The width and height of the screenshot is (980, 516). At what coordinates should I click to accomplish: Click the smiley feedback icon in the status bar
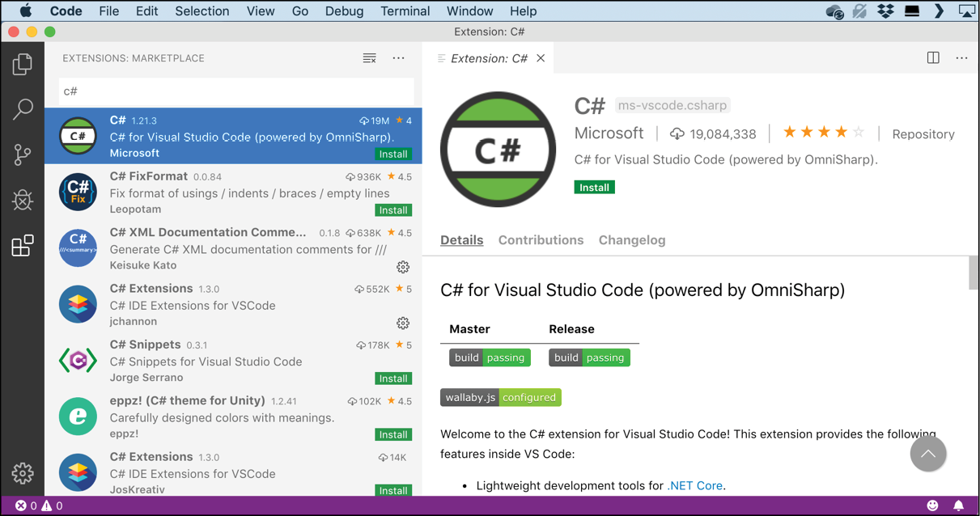[933, 505]
